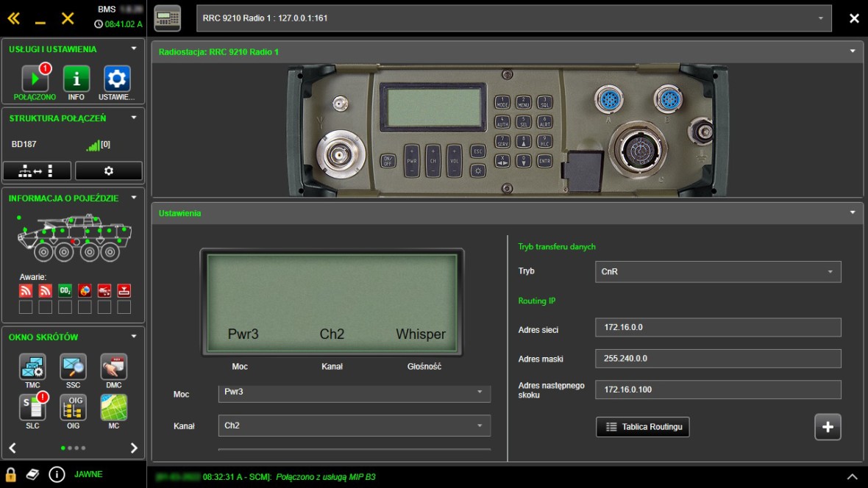Collapse the Struktura połączeń panel
Viewport: 868px width, 488px height.
(133, 118)
